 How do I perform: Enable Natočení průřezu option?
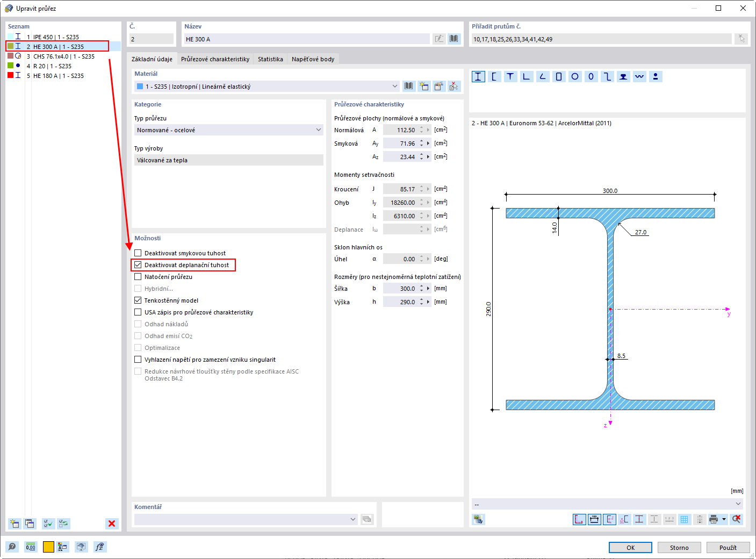click(138, 277)
